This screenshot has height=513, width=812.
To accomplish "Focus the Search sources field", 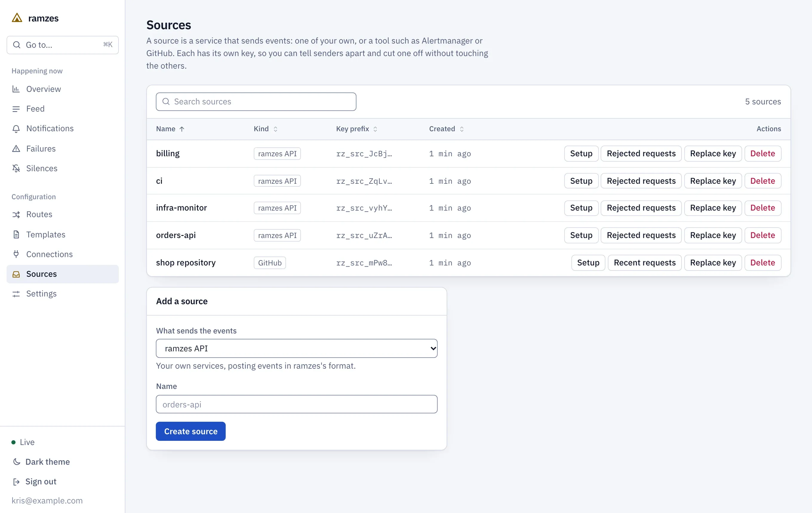I will (x=256, y=101).
